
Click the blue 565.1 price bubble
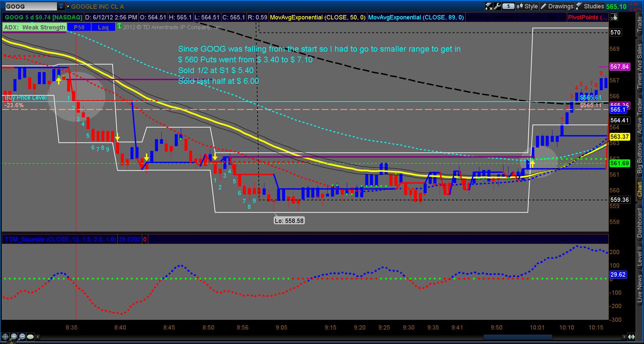(618, 110)
